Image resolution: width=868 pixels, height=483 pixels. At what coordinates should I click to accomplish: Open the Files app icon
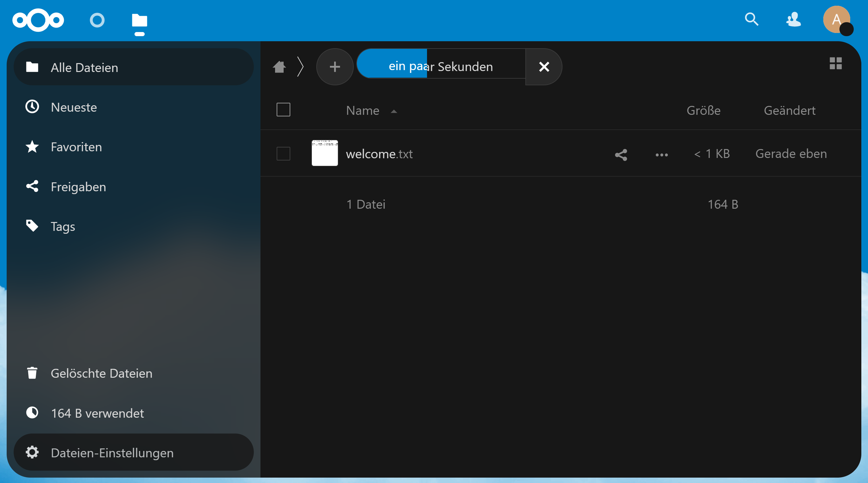pyautogui.click(x=139, y=21)
